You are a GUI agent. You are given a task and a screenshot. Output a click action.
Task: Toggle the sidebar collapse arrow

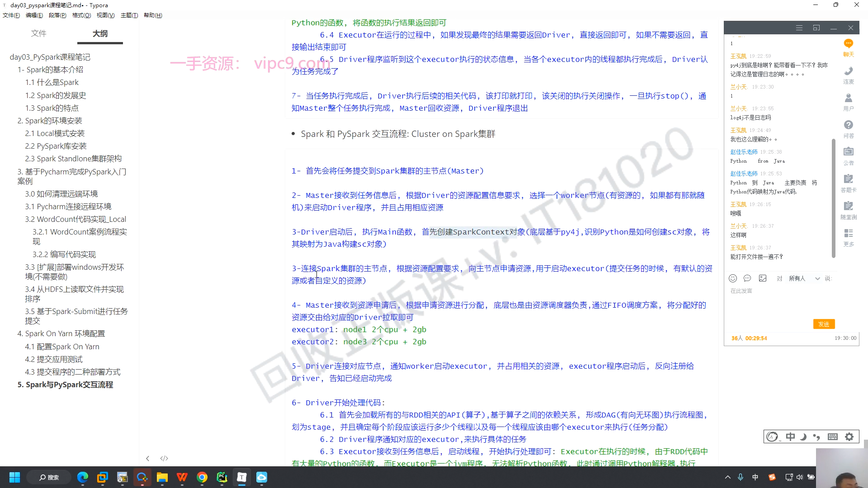147,458
